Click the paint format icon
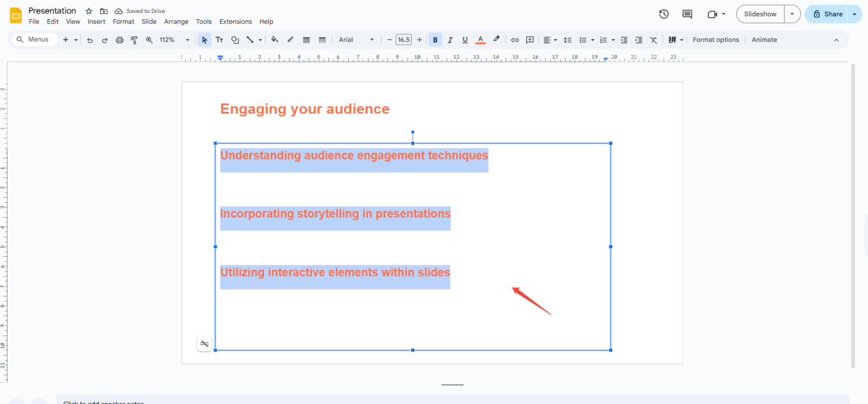This screenshot has height=404, width=868. [x=134, y=40]
